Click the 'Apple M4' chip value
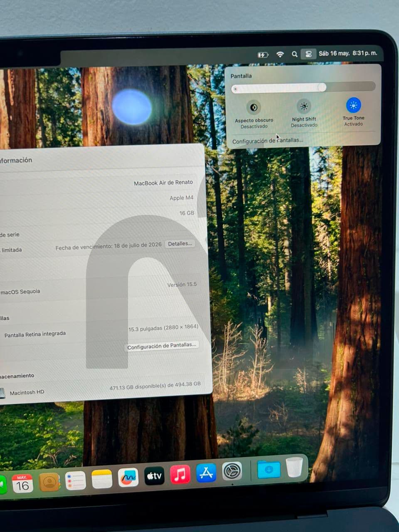The width and height of the screenshot is (399, 532). click(x=182, y=198)
